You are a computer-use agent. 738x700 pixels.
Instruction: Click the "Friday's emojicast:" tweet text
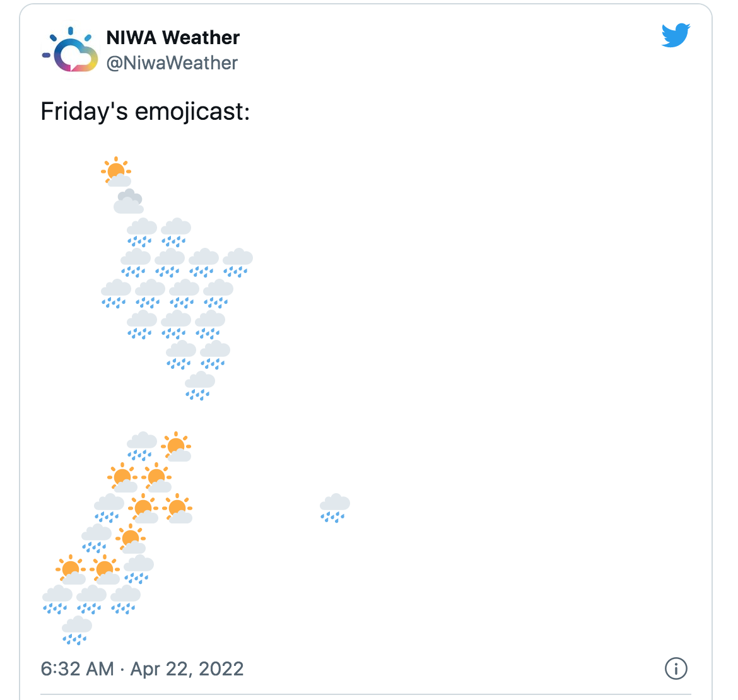[x=145, y=112]
